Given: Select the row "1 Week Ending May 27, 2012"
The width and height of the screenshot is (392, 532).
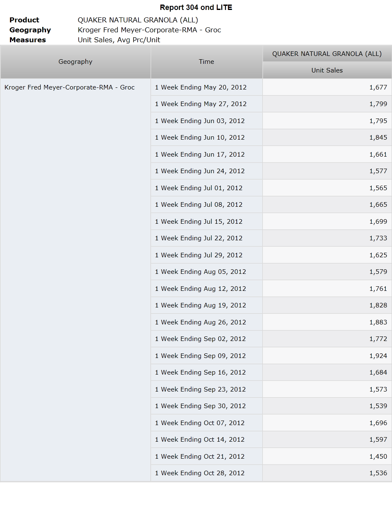Looking at the screenshot, I should tap(206, 104).
